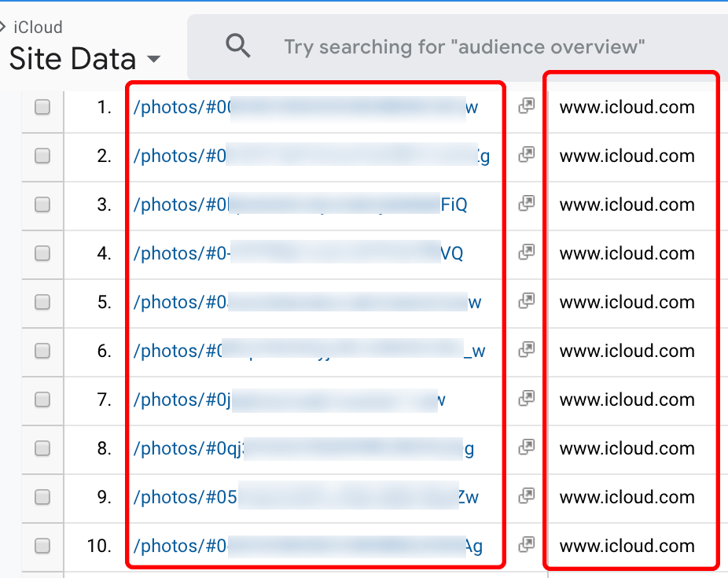Open the /photos/#0qj page link in row 8
Screen dimensions: 728x578
coord(303,449)
